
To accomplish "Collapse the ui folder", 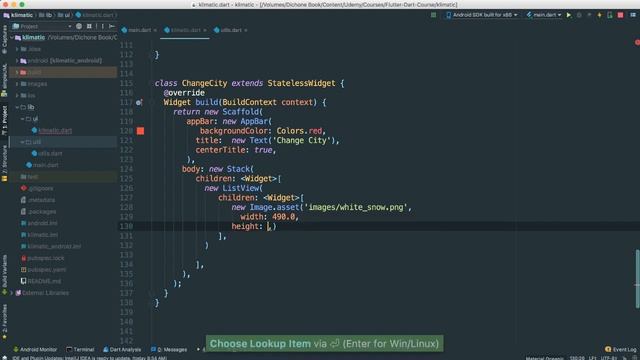I will [x=22, y=119].
